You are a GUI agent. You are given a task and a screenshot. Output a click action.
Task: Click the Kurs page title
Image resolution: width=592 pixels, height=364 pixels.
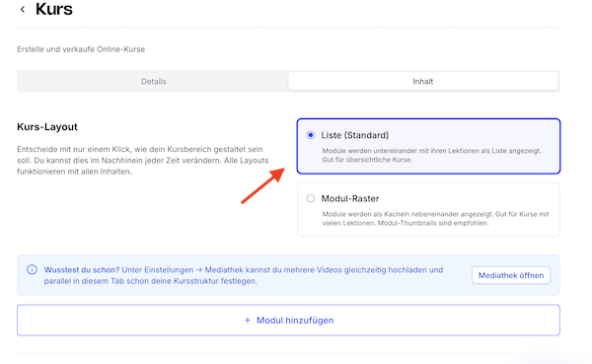[x=54, y=9]
